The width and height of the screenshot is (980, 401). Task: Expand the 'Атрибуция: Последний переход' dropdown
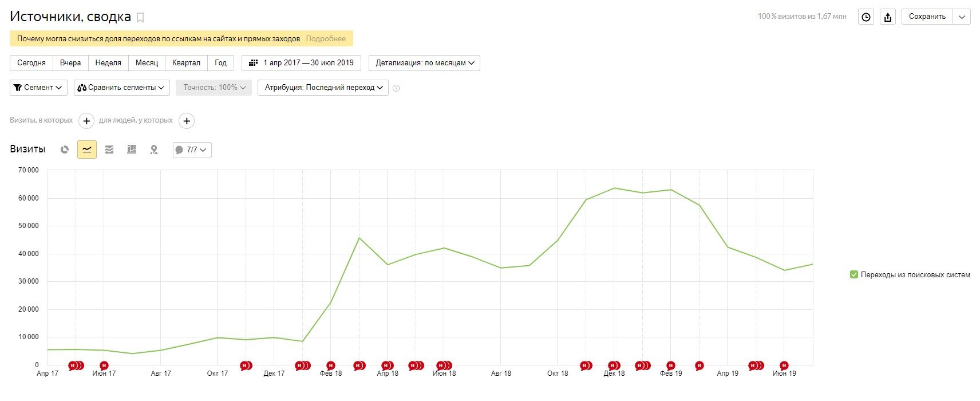tap(323, 88)
